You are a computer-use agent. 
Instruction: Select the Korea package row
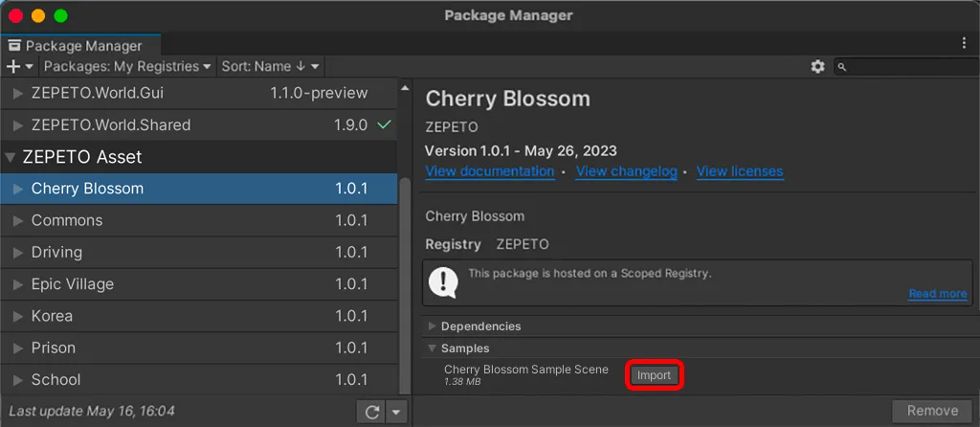(199, 316)
